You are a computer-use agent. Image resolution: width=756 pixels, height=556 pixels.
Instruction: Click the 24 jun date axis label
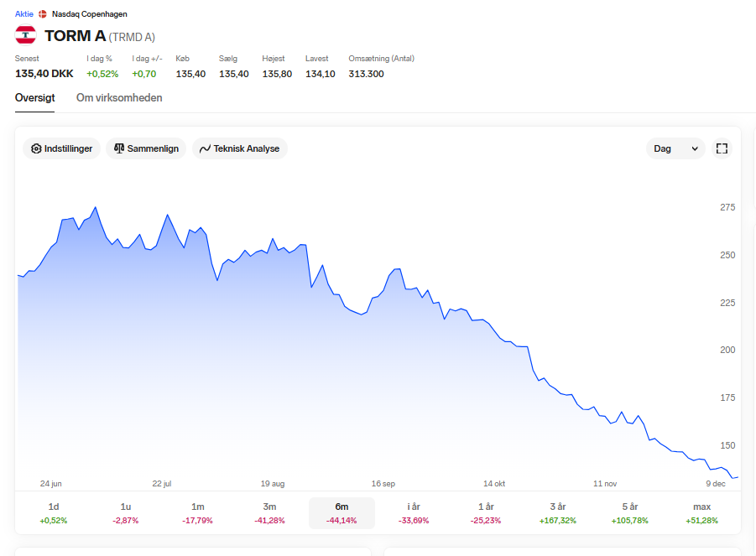pos(50,483)
